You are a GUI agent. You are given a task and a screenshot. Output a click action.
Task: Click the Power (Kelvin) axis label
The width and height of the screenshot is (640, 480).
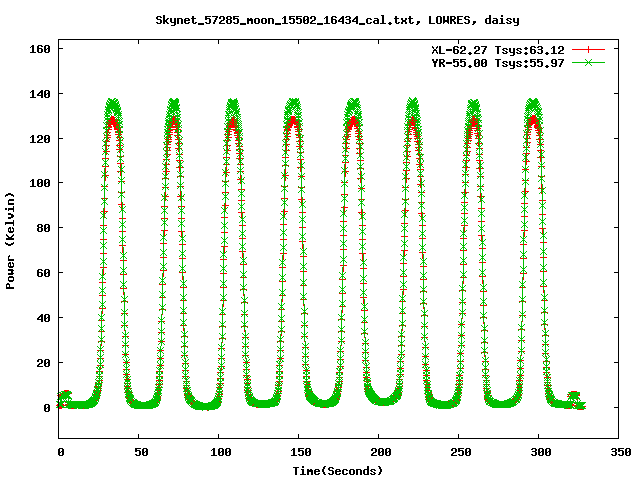tap(10, 241)
